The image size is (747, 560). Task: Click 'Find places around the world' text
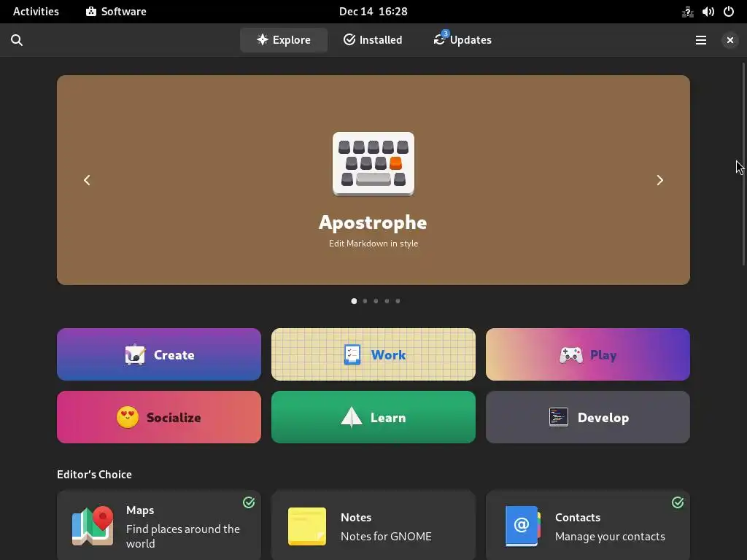click(x=183, y=536)
